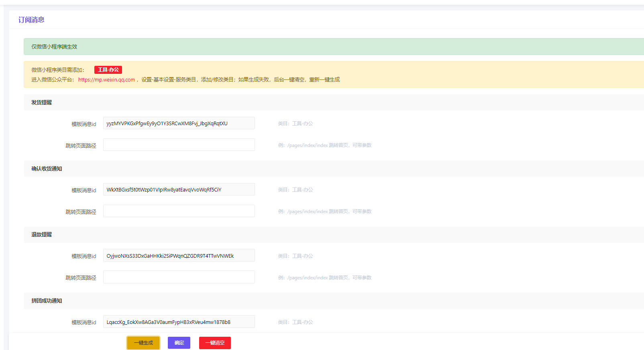Click the 拼团成功通知 section heading

pos(47,301)
